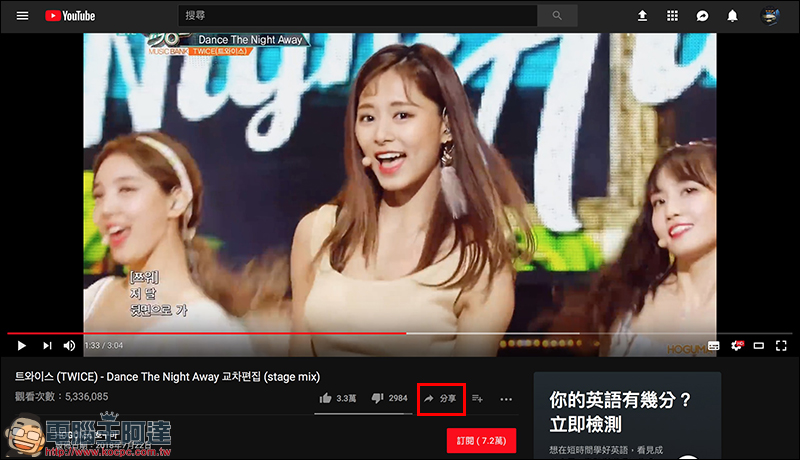Open the notifications bell

point(732,16)
